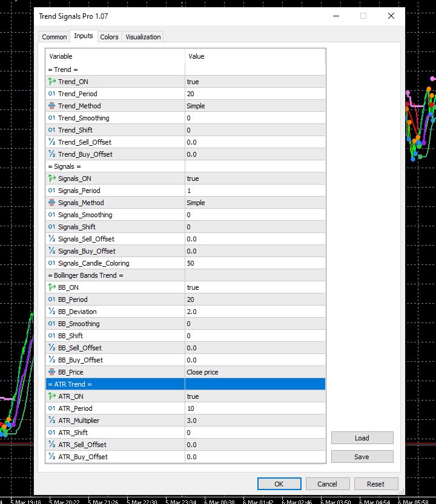Edit the ATR_Multiplier value 3.0

(255, 421)
